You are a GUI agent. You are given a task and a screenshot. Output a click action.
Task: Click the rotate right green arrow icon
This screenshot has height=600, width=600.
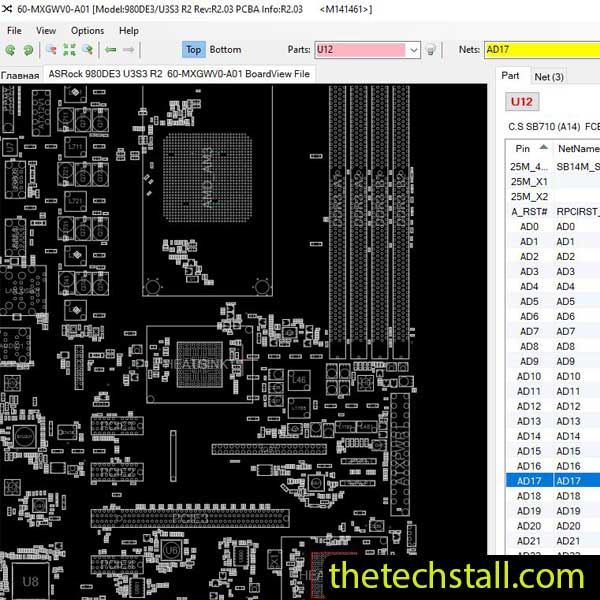tap(27, 49)
